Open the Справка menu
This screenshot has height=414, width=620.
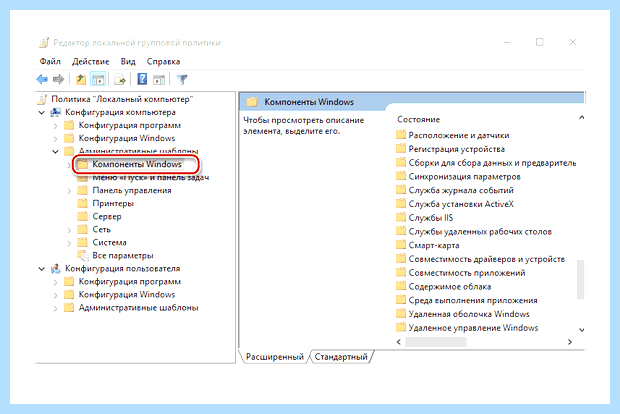pos(163,62)
